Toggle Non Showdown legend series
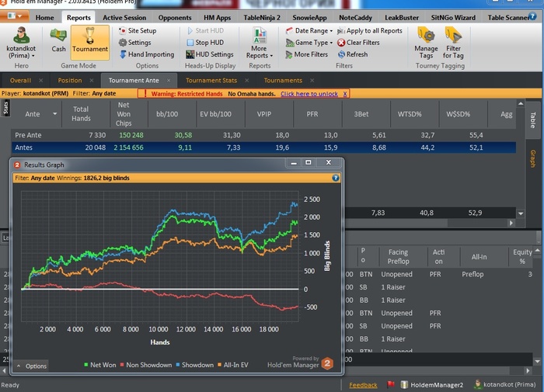This screenshot has width=544, height=392. click(x=146, y=365)
